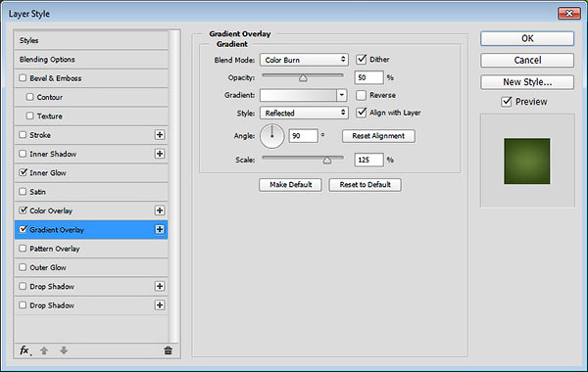The image size is (588, 372).
Task: Uncheck the Gradient Overlay checkbox
Action: (23, 229)
